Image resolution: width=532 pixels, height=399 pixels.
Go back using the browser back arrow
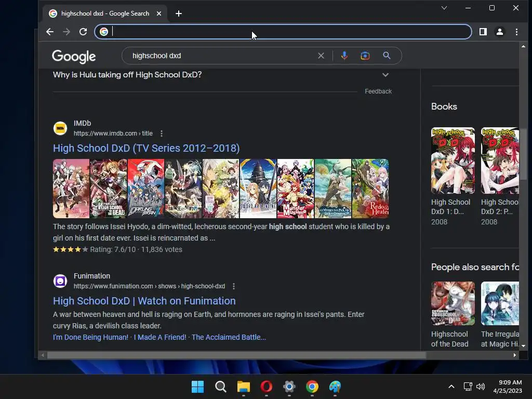[50, 32]
